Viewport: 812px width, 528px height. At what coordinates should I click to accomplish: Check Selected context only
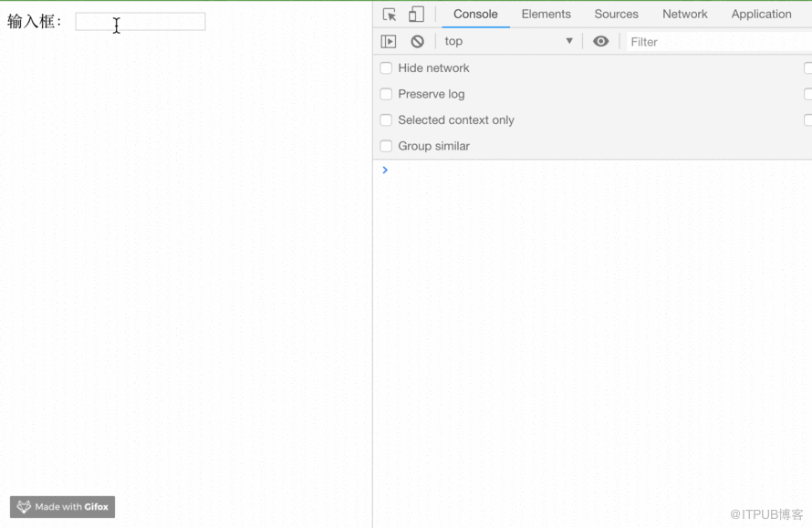(x=386, y=120)
